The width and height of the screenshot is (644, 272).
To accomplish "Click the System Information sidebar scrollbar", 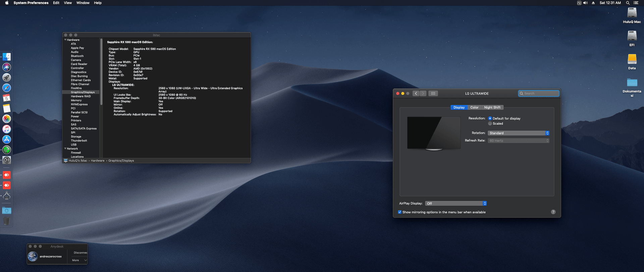I will pos(101,72).
